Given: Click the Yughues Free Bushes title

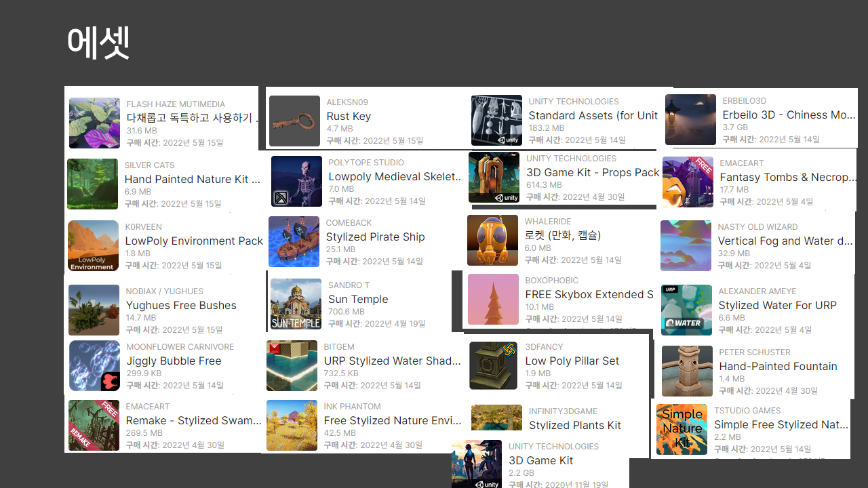Looking at the screenshot, I should [x=181, y=306].
